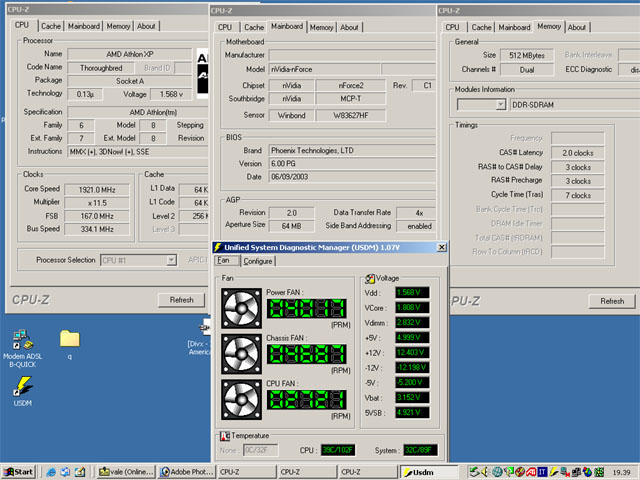Click the Thoroughbred code name field
The width and height of the screenshot is (640, 480).
tap(101, 68)
